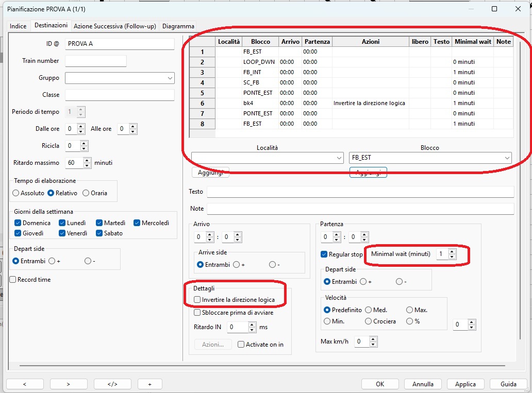The image size is (532, 393).
Task: Open the Gruppo dropdown
Action: pyautogui.click(x=170, y=78)
